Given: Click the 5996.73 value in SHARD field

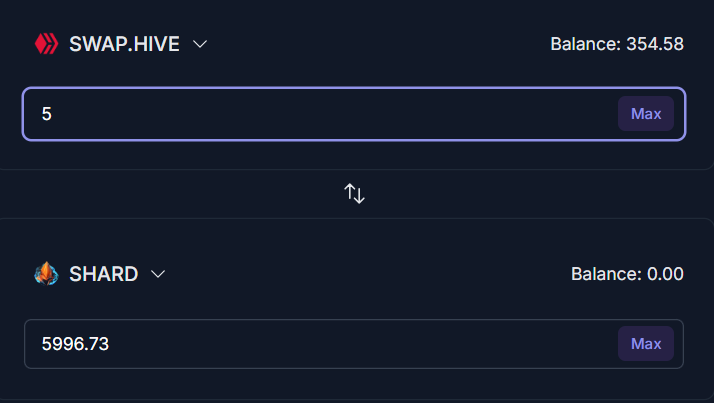Looking at the screenshot, I should pyautogui.click(x=75, y=344).
